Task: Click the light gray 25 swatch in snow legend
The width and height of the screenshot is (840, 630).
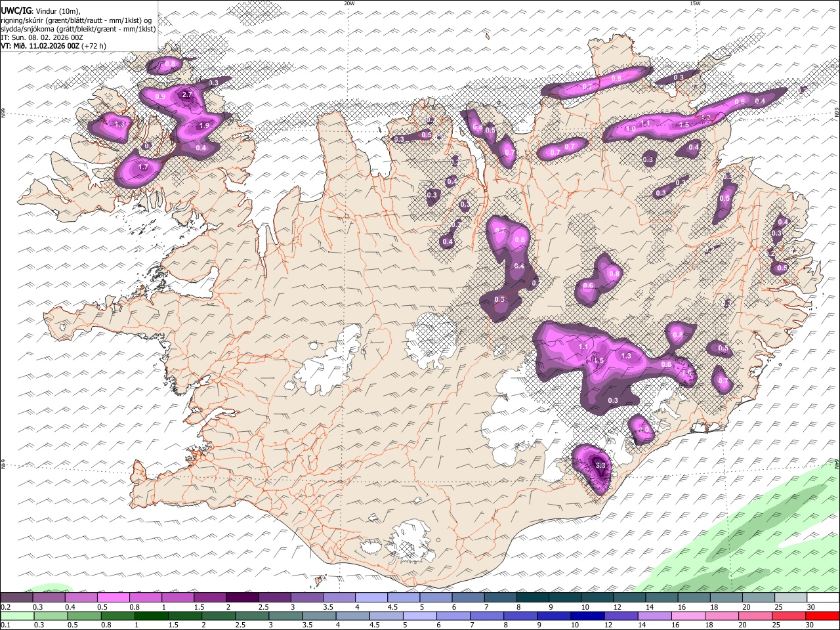Action: pos(791,597)
